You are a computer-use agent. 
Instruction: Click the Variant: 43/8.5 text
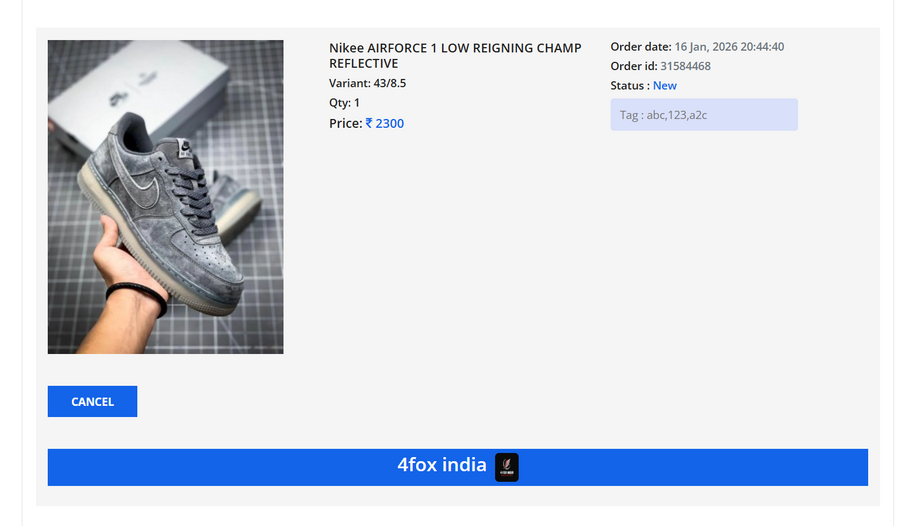click(x=367, y=83)
